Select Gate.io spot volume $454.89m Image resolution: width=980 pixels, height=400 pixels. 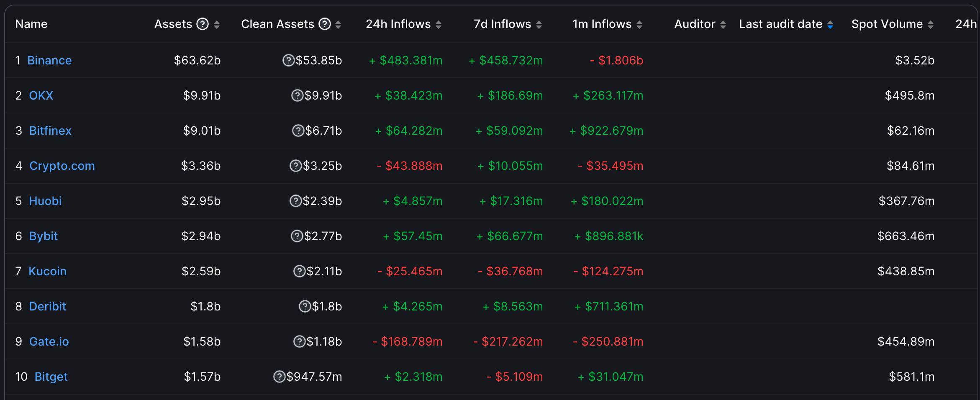point(906,341)
